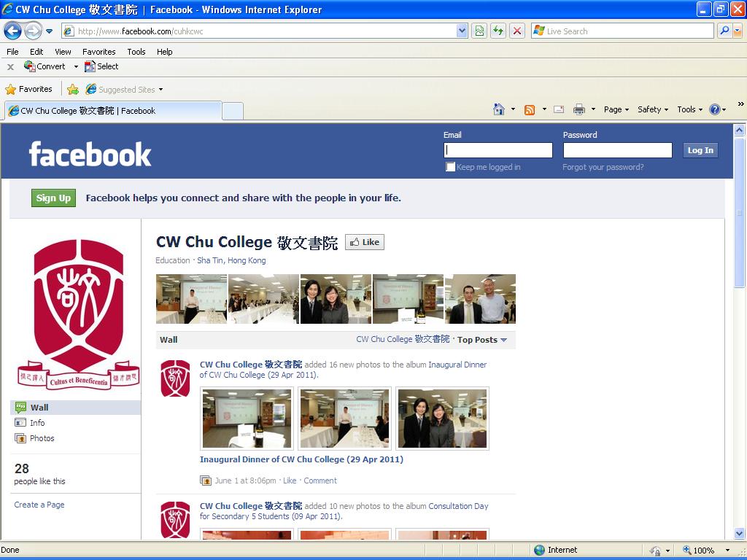This screenshot has width=747, height=560.
Task: Open Suggested Sites dropdown
Action: click(x=124, y=90)
